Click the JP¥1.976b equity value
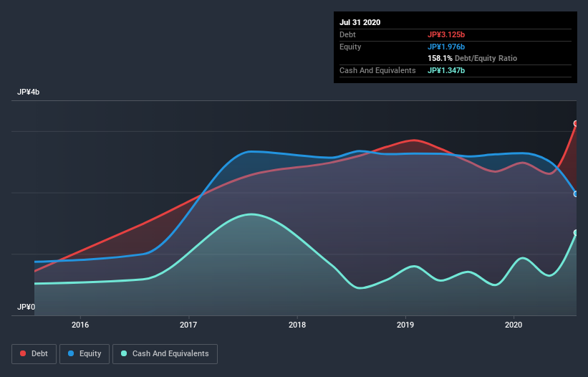 446,47
